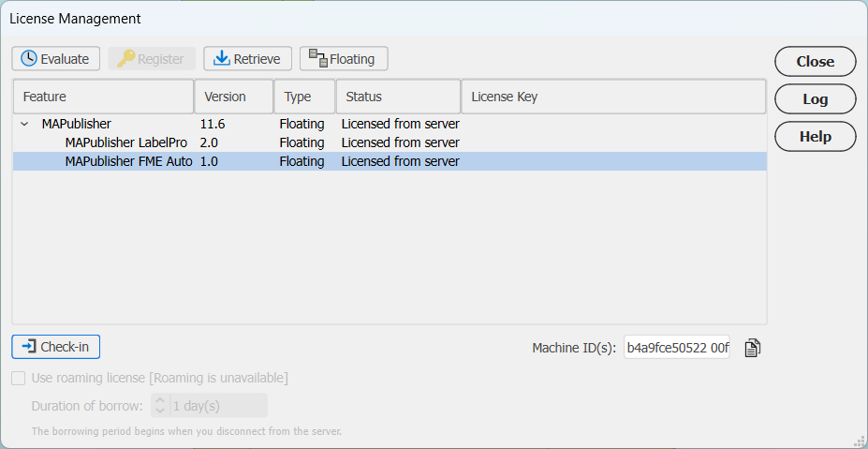868x449 pixels.
Task: Open the license Log
Action: pos(816,99)
